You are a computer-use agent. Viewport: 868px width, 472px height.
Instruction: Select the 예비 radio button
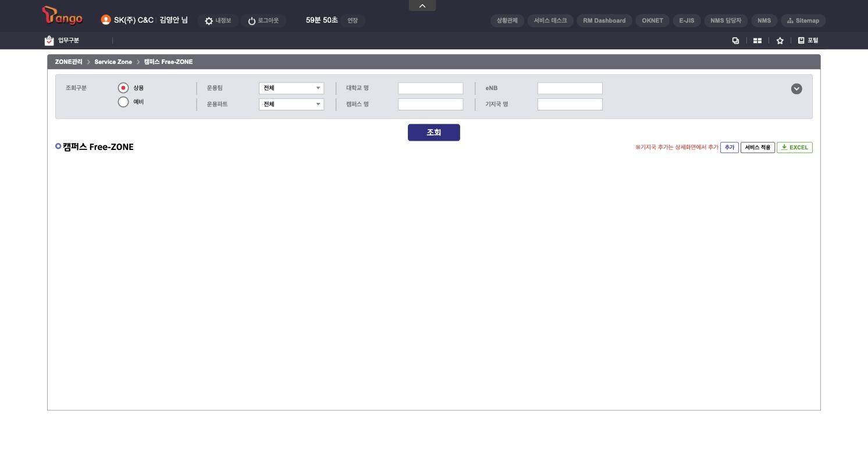tap(123, 102)
